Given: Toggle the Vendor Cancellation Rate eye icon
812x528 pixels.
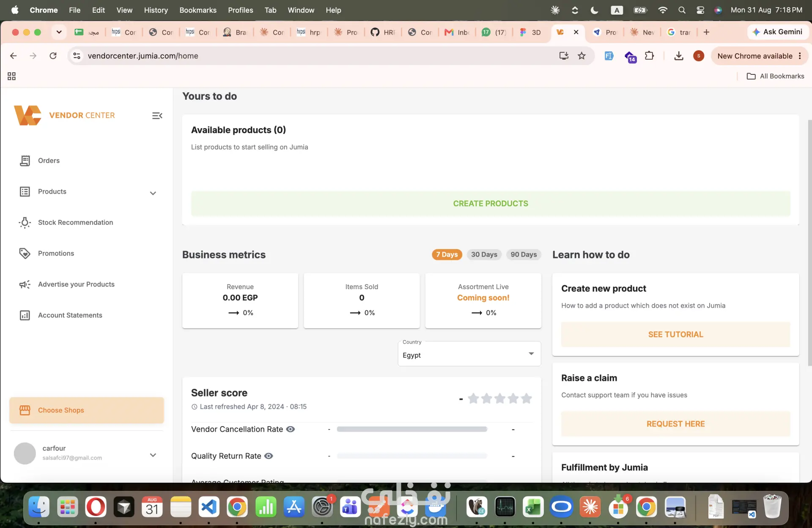Looking at the screenshot, I should (291, 429).
